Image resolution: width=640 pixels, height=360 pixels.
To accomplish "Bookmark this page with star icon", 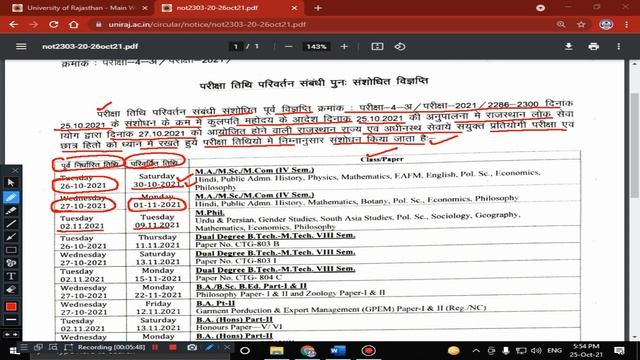I will pyautogui.click(x=581, y=24).
